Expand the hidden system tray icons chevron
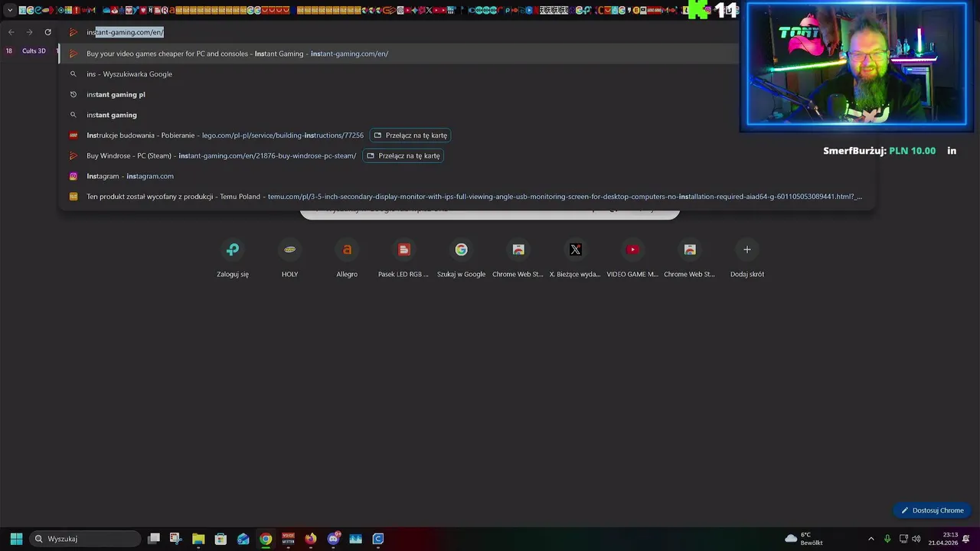Screen dimensions: 980x551 [x=871, y=539]
